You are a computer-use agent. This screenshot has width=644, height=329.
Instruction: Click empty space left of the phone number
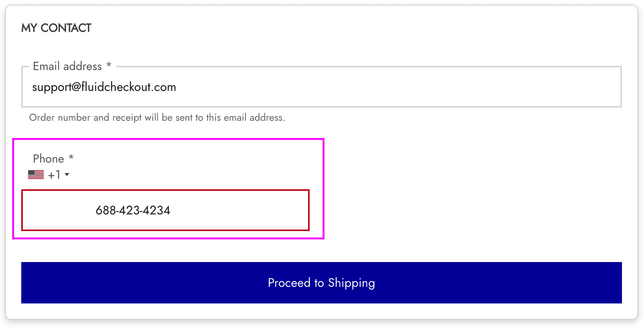tap(58, 210)
